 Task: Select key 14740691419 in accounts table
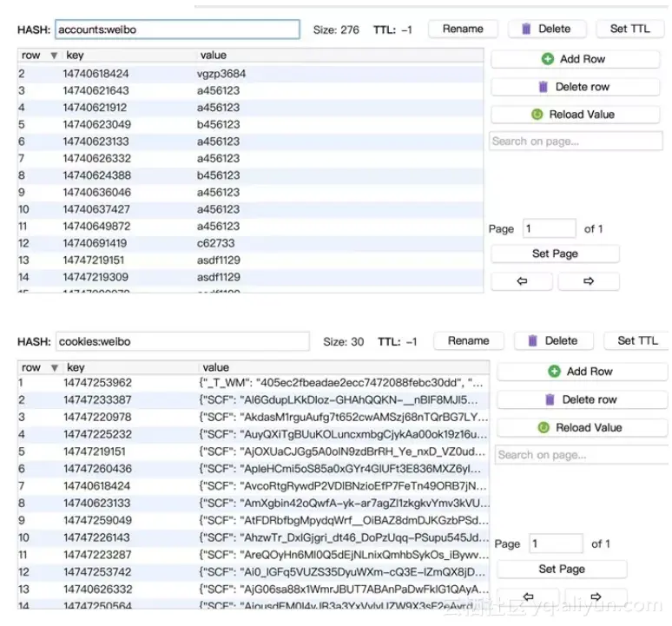(x=95, y=243)
